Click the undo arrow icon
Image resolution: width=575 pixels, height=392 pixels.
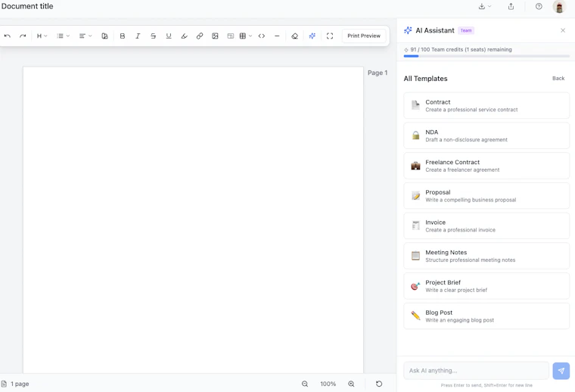(x=8, y=36)
